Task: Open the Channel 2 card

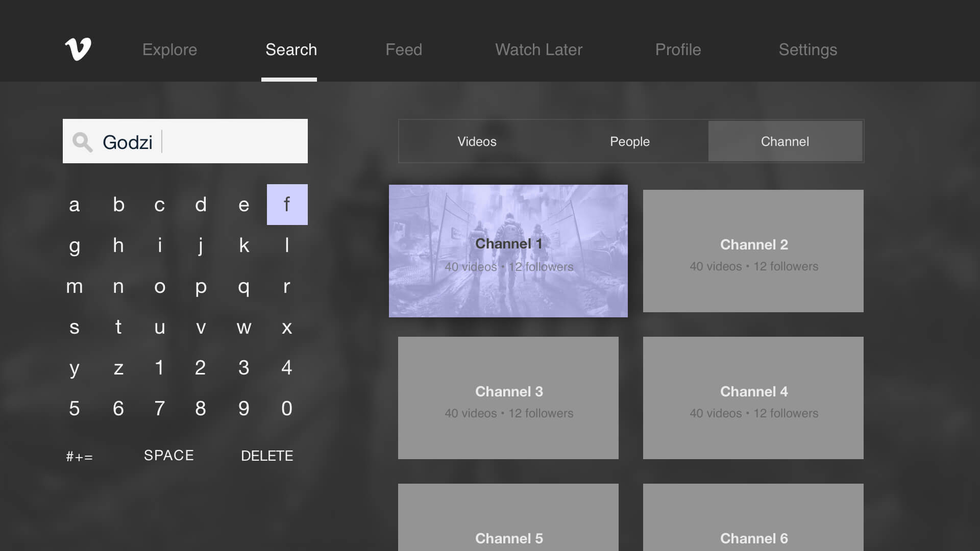Action: pyautogui.click(x=753, y=251)
